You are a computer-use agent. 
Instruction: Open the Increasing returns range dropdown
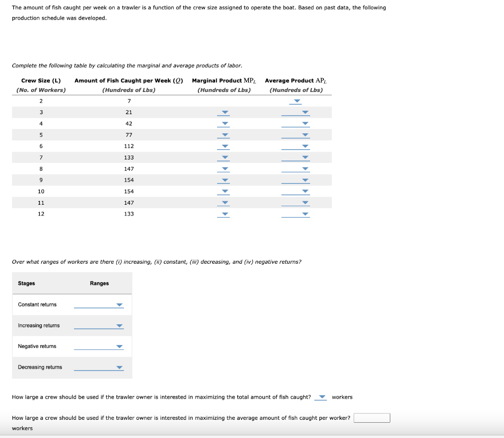pos(98,325)
